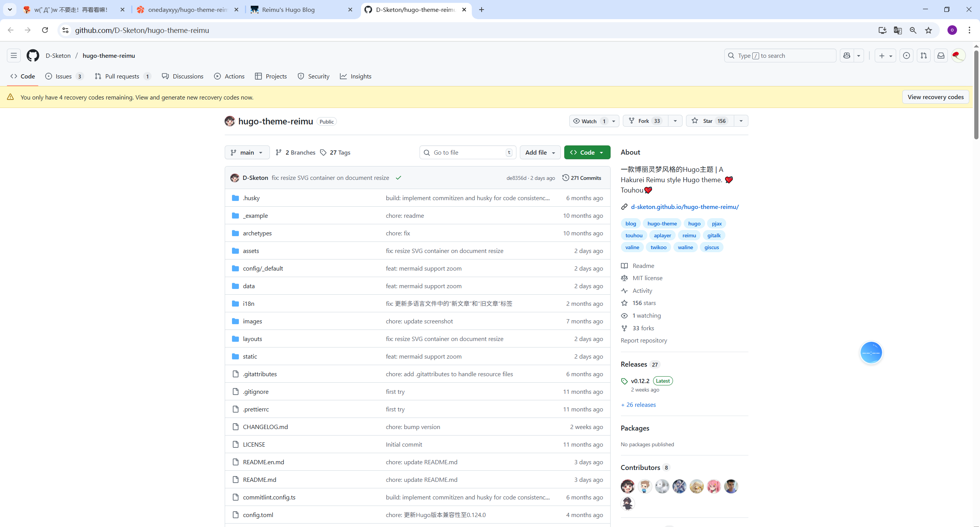Toggle Watch on this repository

(x=589, y=121)
